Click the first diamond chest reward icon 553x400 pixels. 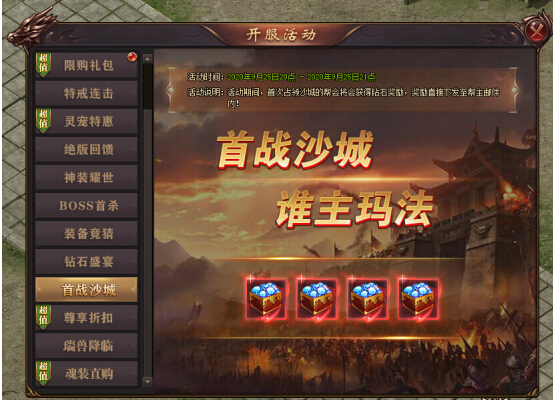(x=266, y=299)
